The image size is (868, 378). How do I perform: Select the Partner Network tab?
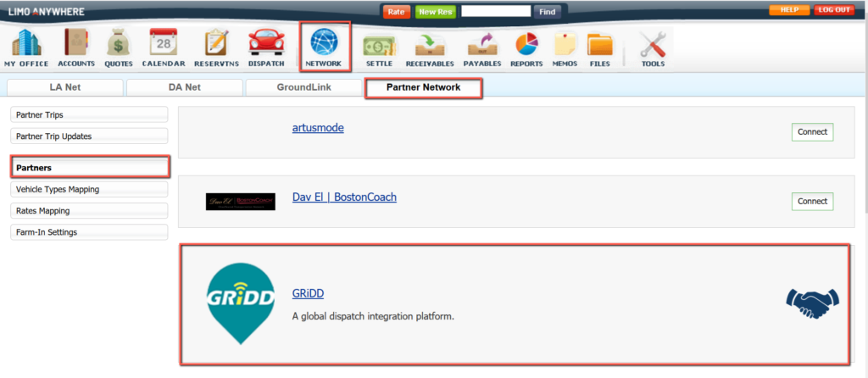[x=424, y=87]
